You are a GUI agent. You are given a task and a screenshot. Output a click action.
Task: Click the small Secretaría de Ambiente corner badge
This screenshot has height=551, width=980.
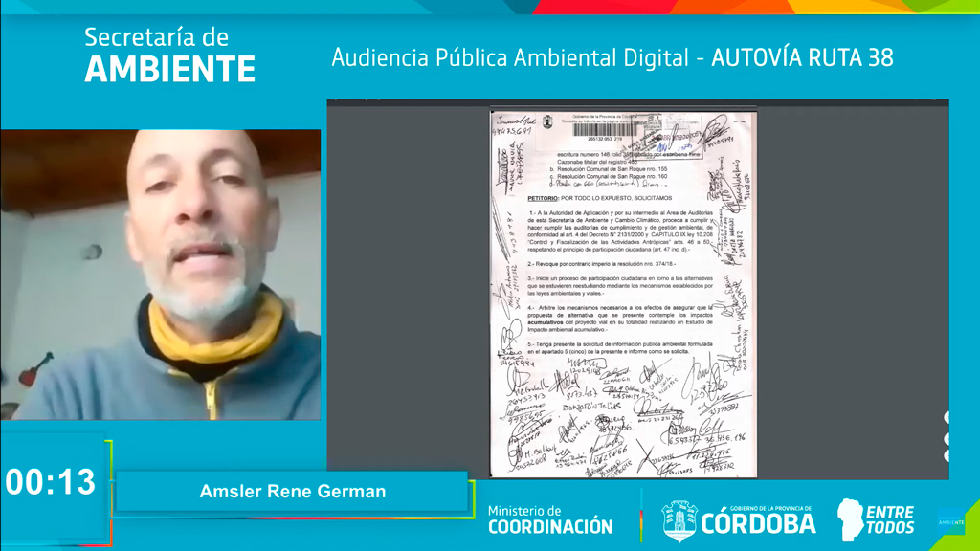pyautogui.click(x=950, y=521)
